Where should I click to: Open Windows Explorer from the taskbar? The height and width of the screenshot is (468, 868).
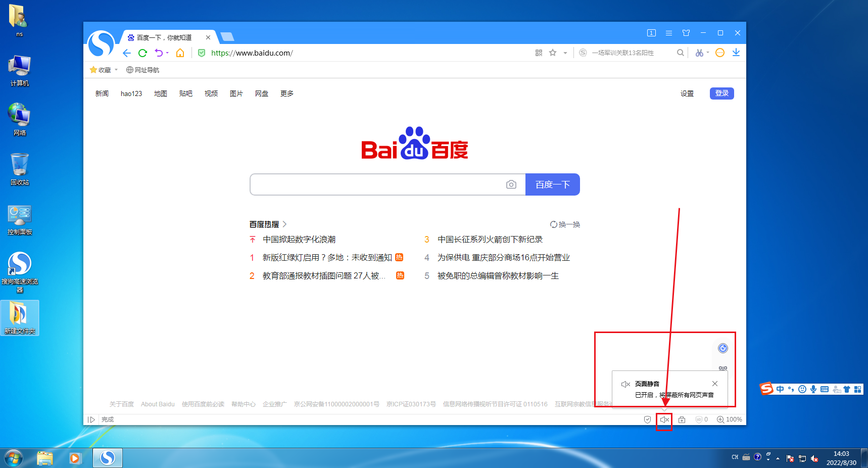(45, 458)
